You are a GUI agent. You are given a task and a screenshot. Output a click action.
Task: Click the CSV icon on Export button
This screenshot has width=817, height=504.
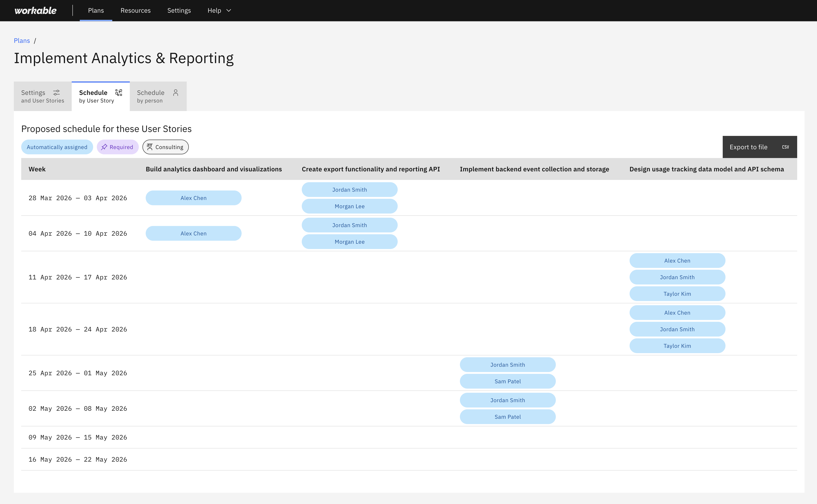[x=786, y=147]
